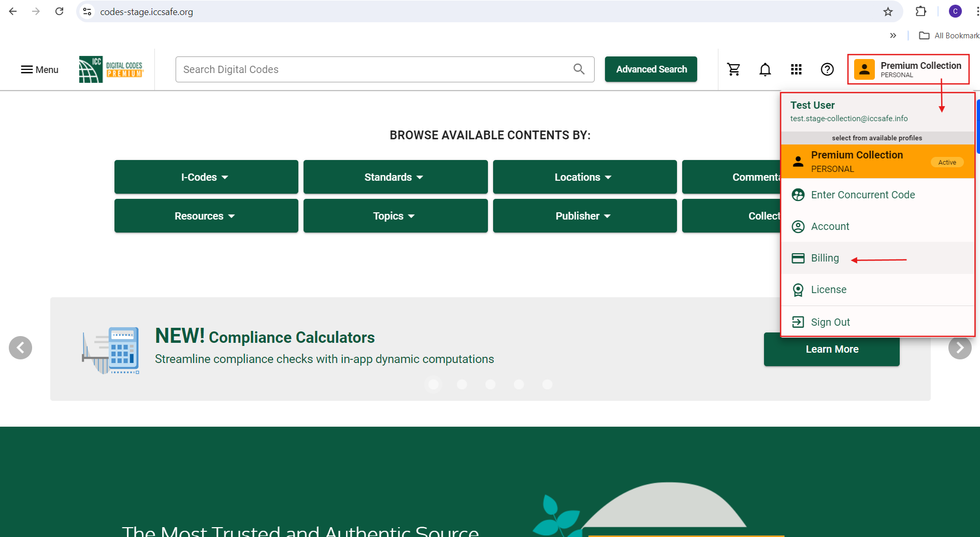This screenshot has width=980, height=537.
Task: Click the test.stage-collection email address
Action: pyautogui.click(x=849, y=119)
